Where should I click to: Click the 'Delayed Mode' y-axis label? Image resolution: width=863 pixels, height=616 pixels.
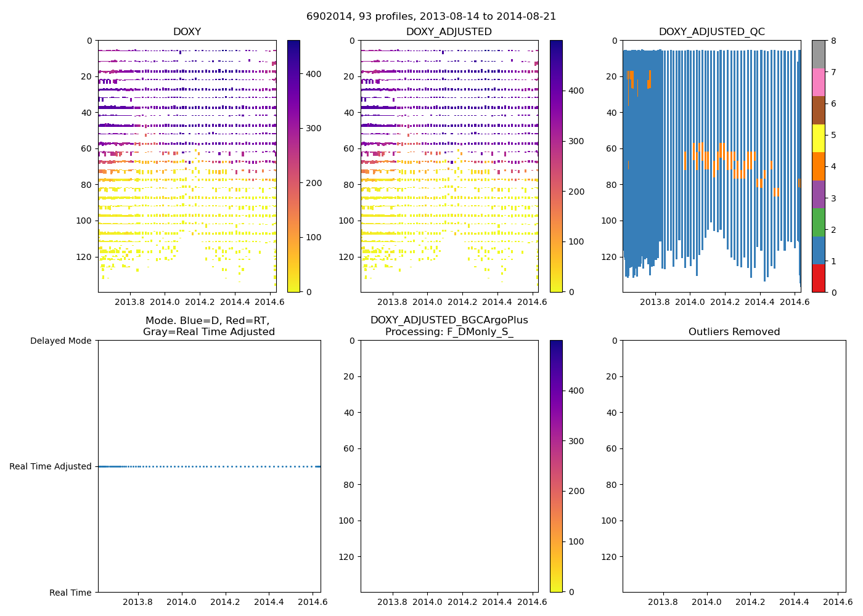click(60, 341)
